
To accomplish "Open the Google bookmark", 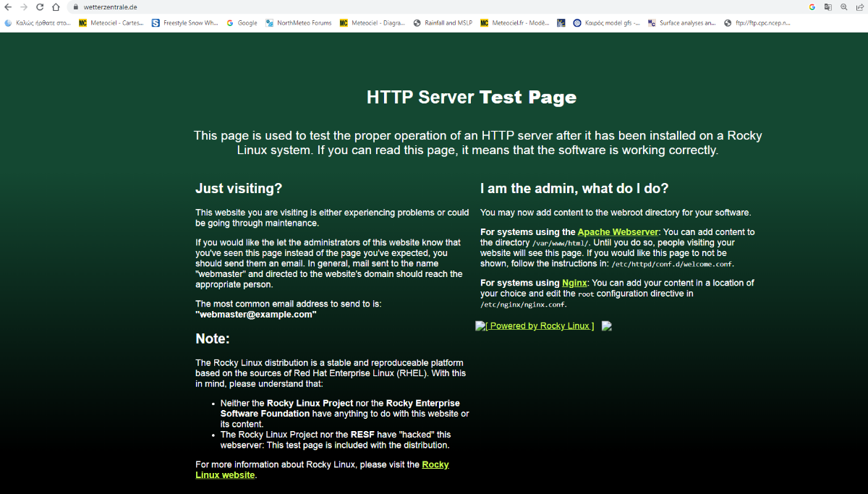I will click(242, 22).
